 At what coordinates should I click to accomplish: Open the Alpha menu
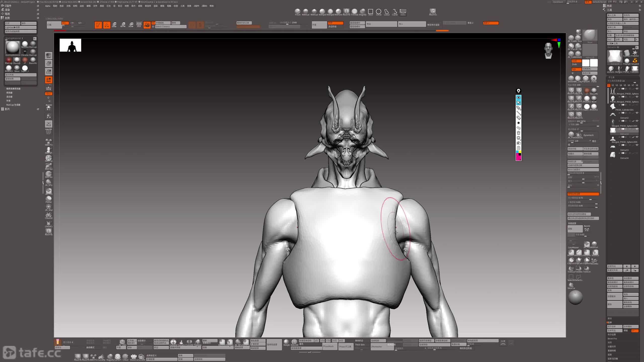[x=48, y=6]
